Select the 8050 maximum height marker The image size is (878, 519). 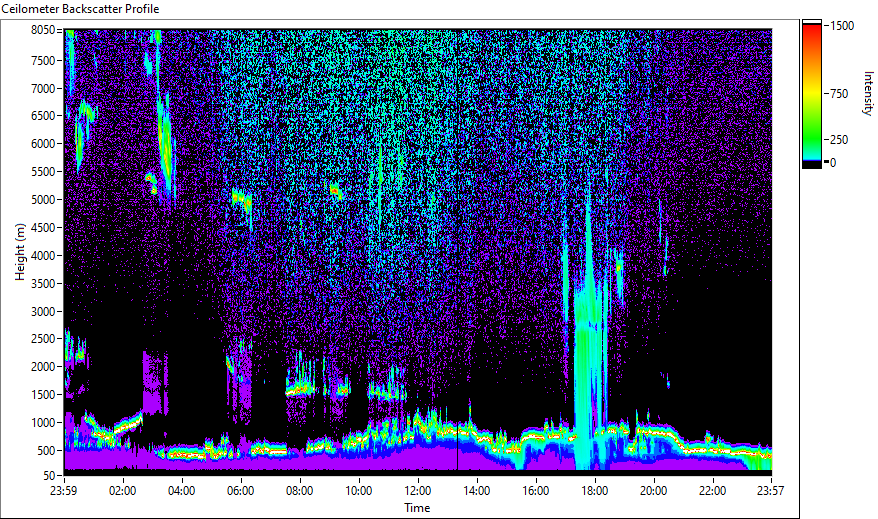[43, 30]
